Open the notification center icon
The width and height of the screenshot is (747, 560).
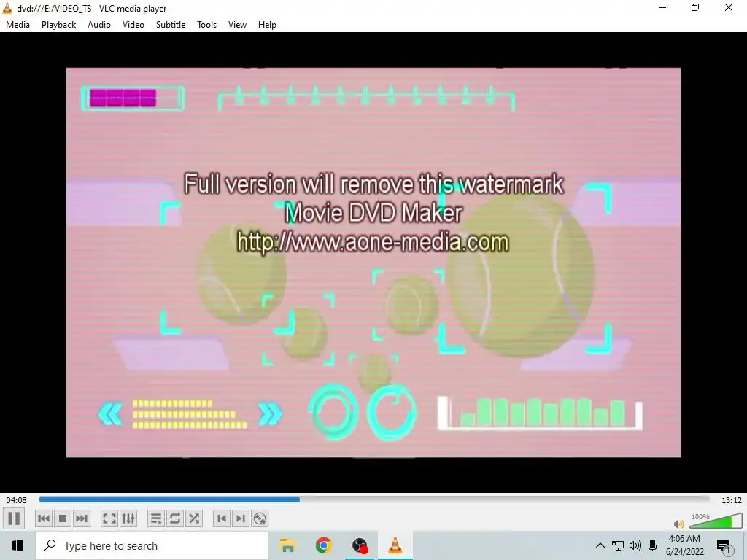point(724,546)
